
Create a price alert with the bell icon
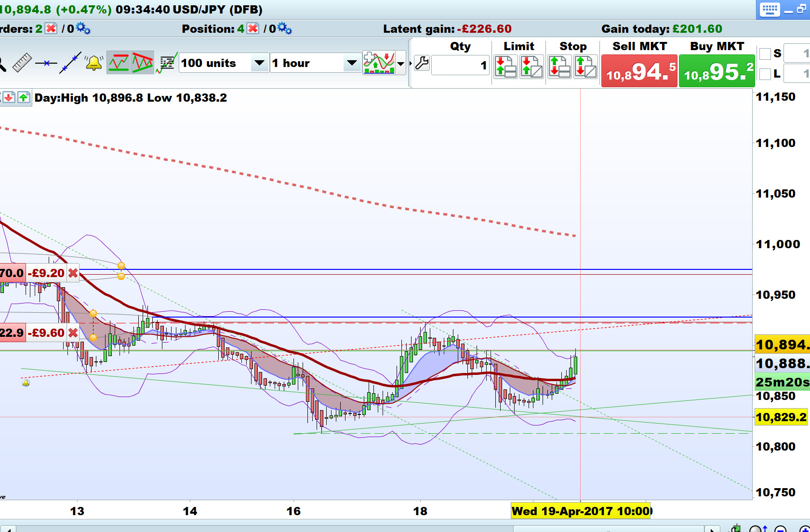[94, 63]
